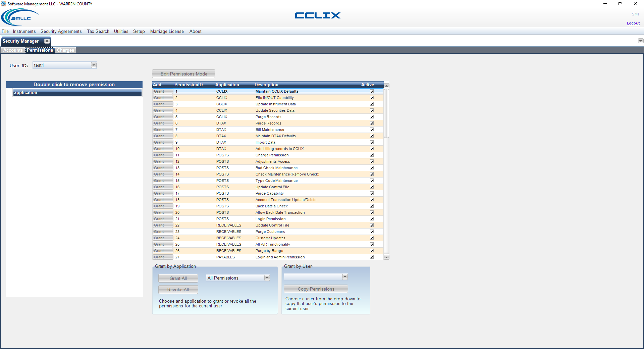Switch to the Accounts tab
This screenshot has height=349, width=644.
click(13, 50)
